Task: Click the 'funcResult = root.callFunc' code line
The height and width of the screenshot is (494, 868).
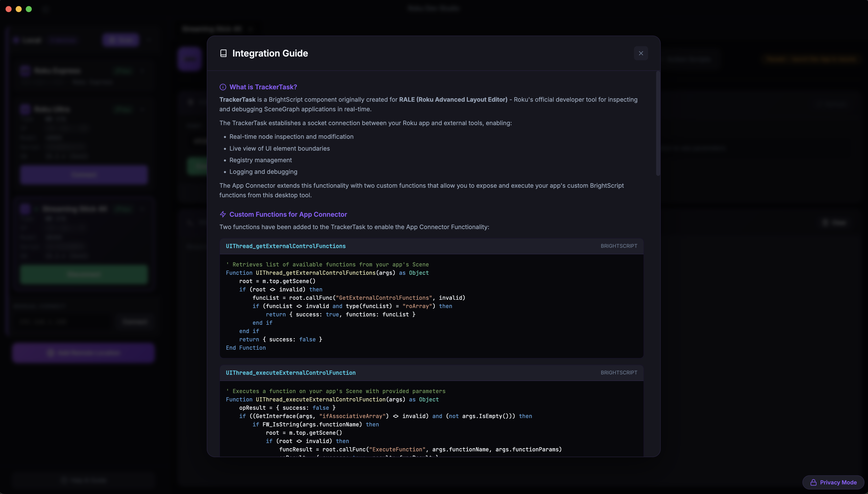Action: click(420, 449)
